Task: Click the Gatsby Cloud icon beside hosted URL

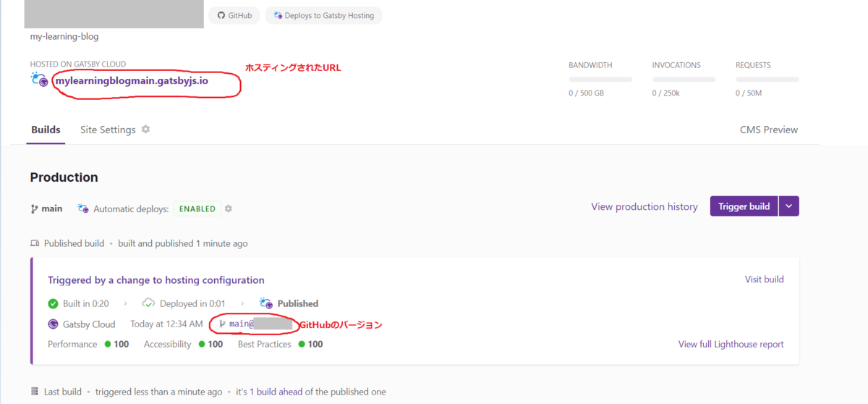Action: [x=40, y=80]
